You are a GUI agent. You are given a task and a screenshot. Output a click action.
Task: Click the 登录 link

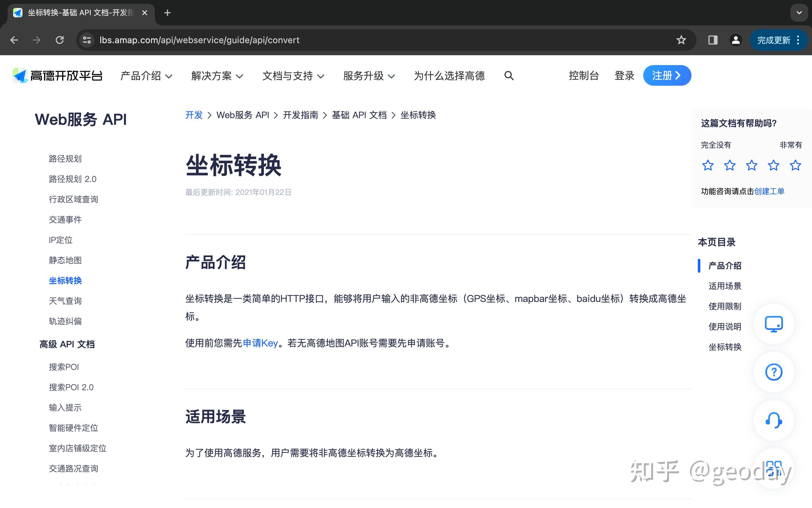[x=625, y=76]
